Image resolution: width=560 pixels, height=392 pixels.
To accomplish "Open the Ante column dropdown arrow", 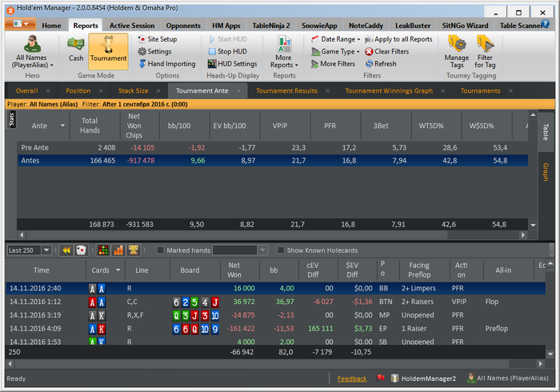I will click(62, 126).
